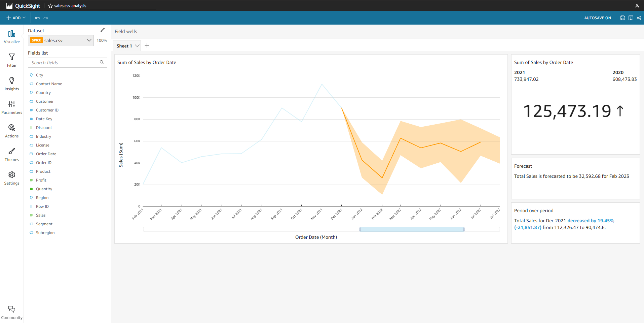Screen dimensions: 644x323
Task: Open the Community link icon
Action: 12,309
